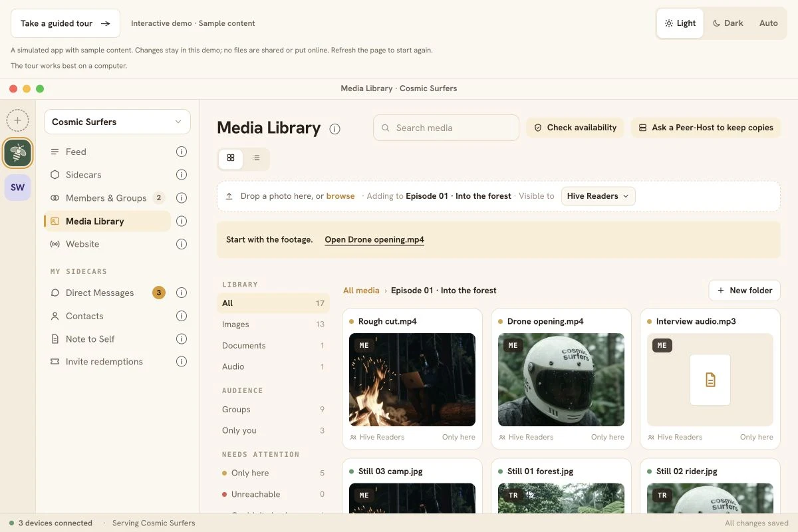The image size is (798, 532).
Task: Open the Cosmic Surfers bee hive icon
Action: coord(17,154)
